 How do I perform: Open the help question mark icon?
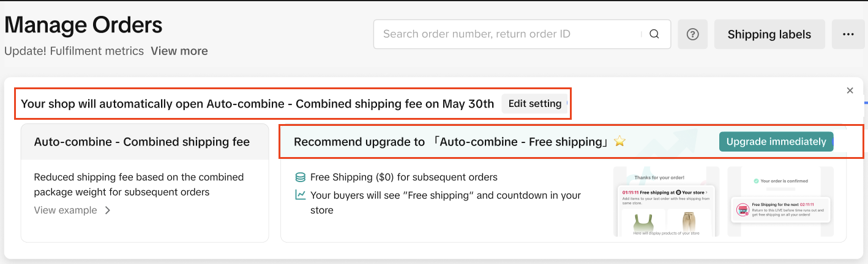point(693,34)
